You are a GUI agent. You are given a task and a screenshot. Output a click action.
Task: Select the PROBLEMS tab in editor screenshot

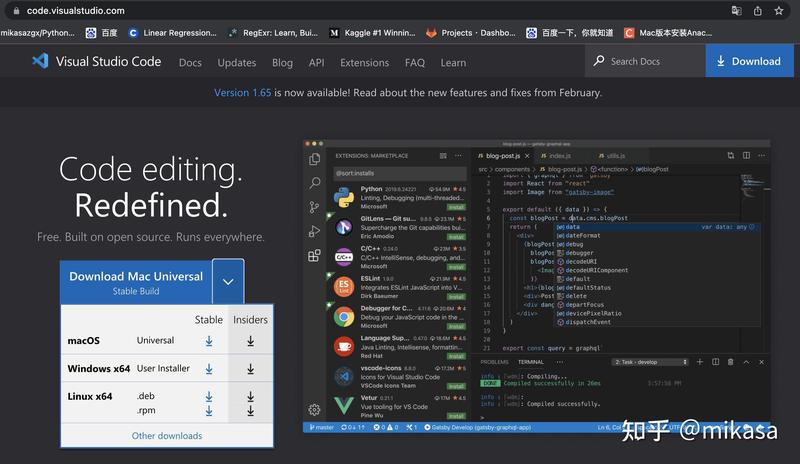(x=494, y=362)
